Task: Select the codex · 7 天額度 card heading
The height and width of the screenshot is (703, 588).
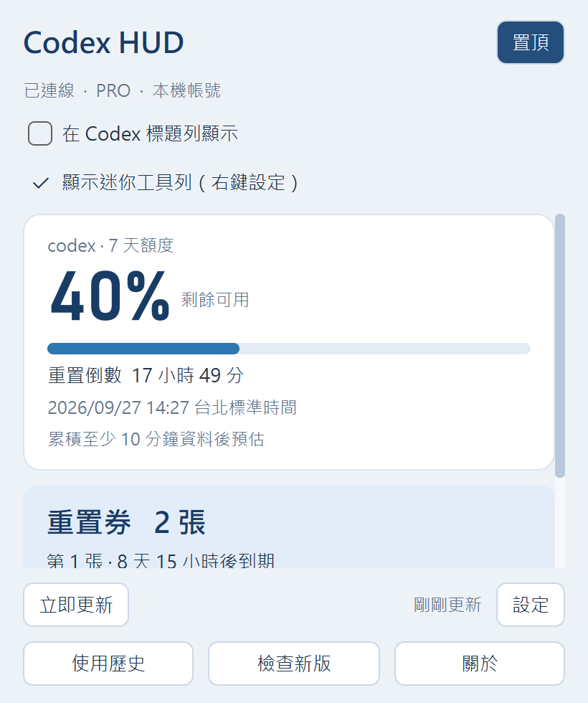Action: click(110, 245)
